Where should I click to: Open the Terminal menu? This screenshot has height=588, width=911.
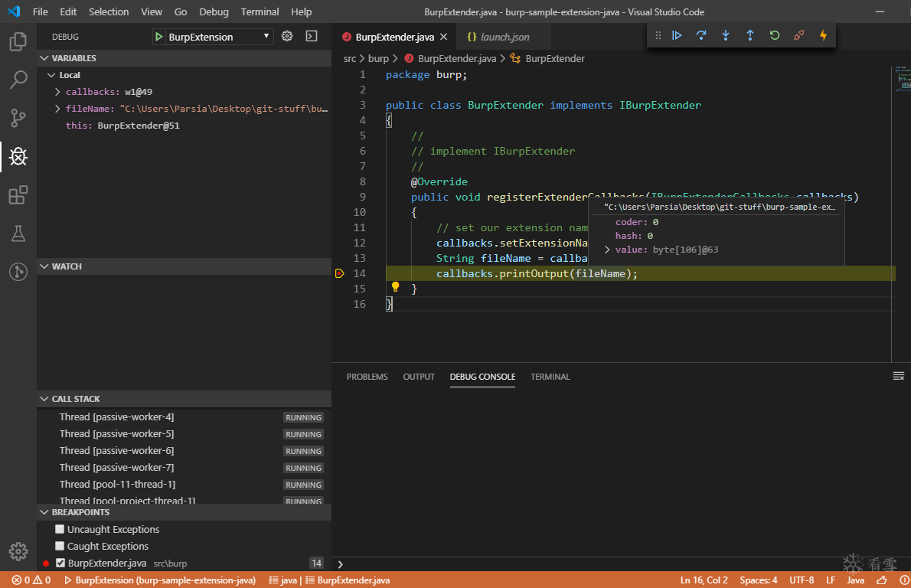click(x=260, y=11)
